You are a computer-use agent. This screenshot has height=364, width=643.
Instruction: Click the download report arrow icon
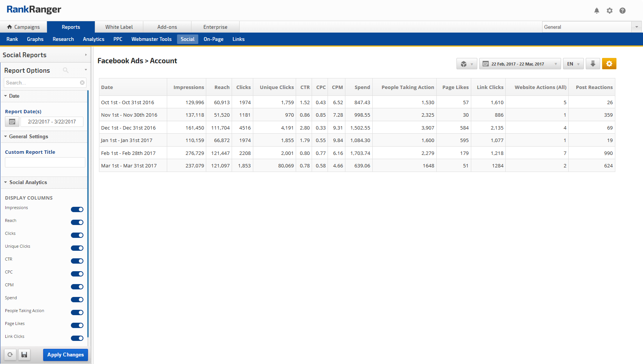(593, 64)
